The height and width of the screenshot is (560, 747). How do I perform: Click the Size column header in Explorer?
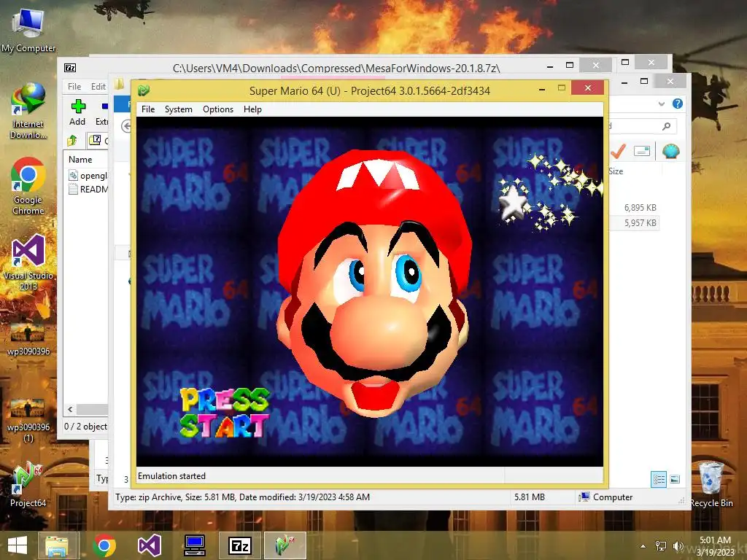(x=616, y=171)
